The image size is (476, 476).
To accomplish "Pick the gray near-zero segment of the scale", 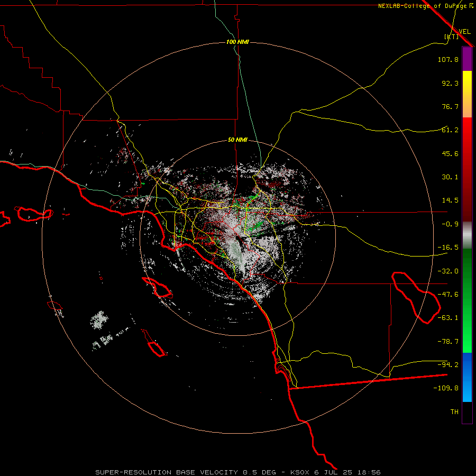I will [x=467, y=235].
